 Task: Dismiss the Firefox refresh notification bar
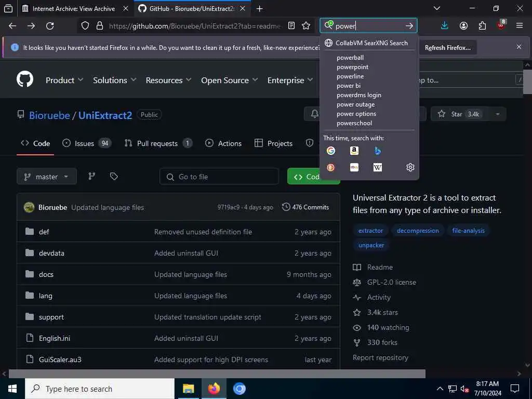click(519, 47)
